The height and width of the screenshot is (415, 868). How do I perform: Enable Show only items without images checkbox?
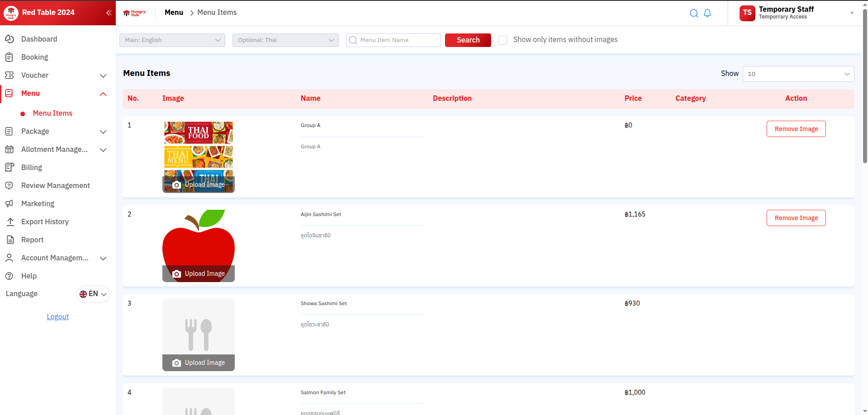point(503,40)
